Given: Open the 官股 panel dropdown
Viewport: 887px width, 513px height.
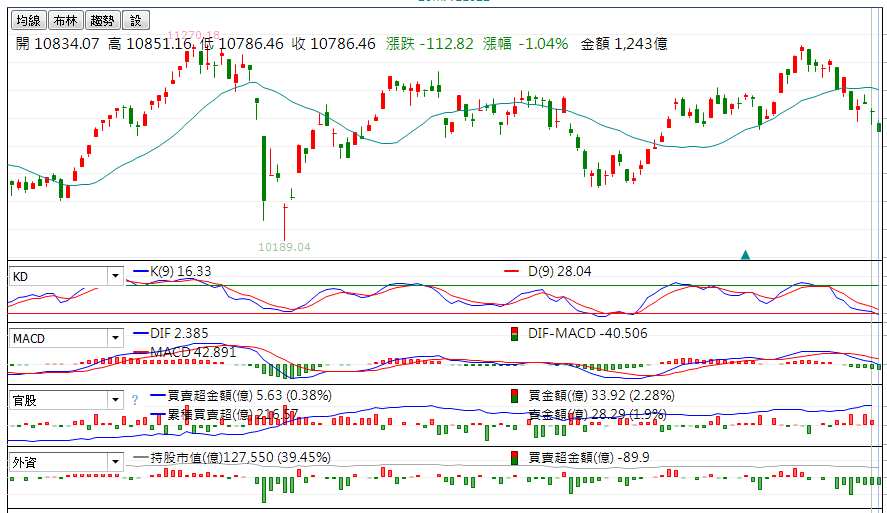Looking at the screenshot, I should click(x=114, y=401).
